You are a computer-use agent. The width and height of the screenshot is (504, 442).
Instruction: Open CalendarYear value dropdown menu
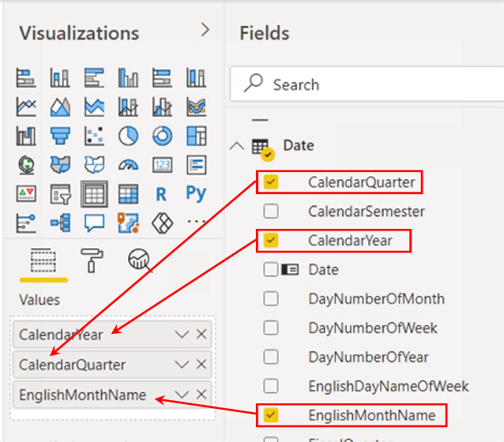[182, 335]
